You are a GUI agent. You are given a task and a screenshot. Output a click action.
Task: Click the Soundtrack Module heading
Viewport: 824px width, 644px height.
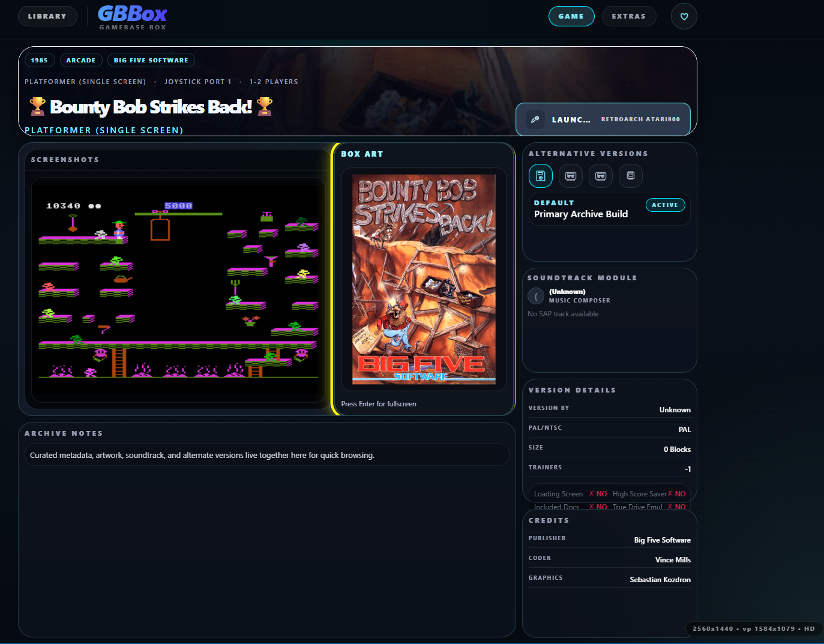[x=582, y=278]
